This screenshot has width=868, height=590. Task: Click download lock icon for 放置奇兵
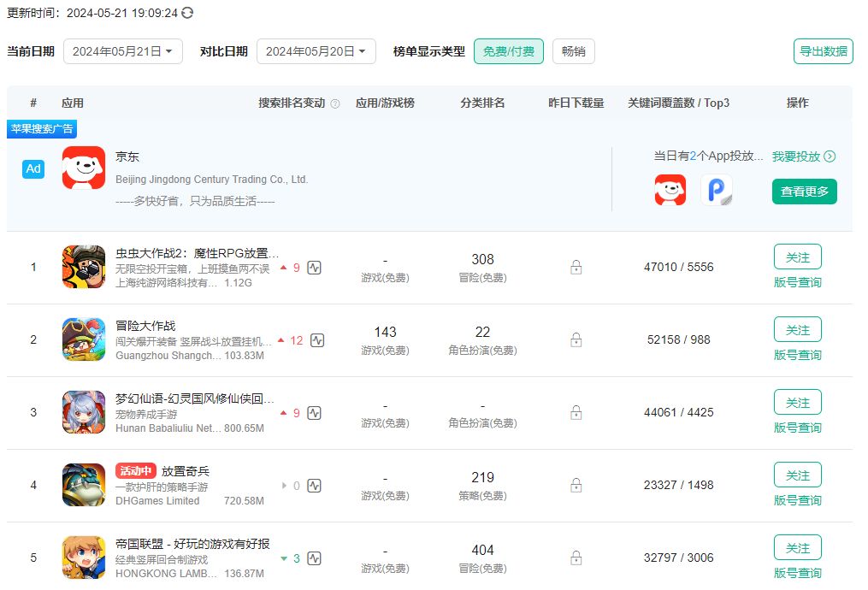[576, 485]
